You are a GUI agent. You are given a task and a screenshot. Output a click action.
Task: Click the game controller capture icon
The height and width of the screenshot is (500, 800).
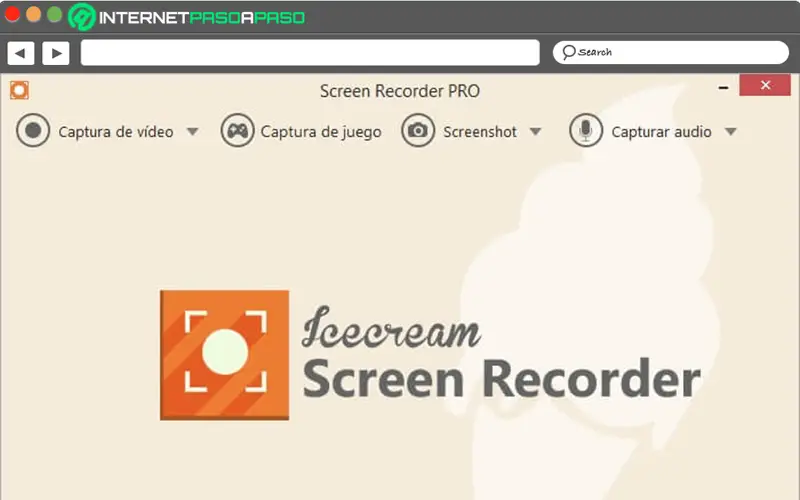click(237, 131)
